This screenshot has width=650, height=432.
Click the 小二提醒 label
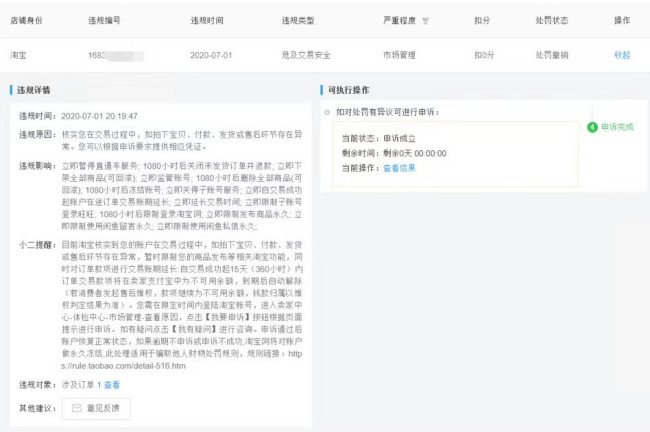pyautogui.click(x=37, y=245)
